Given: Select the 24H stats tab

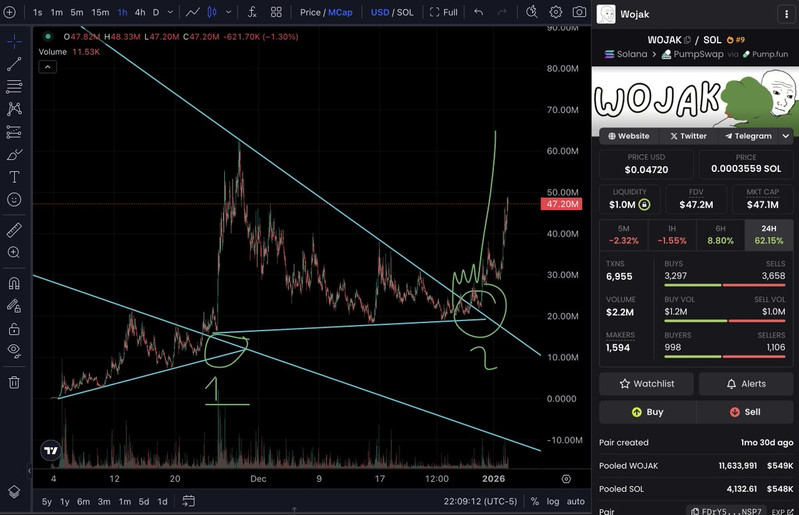Looking at the screenshot, I should tap(769, 235).
